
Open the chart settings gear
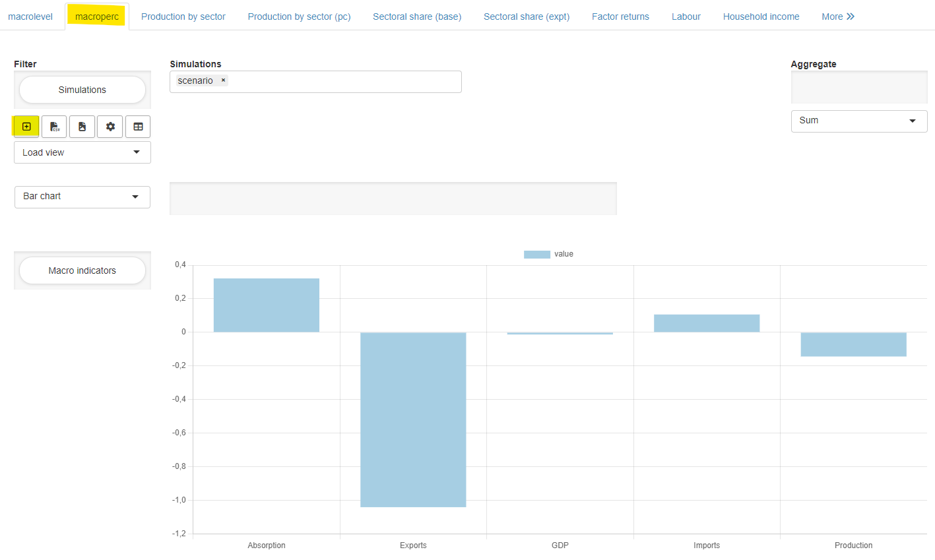(x=110, y=126)
